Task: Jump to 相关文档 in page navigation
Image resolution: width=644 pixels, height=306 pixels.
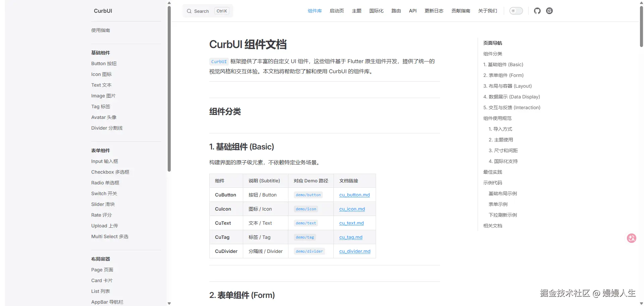Action: coord(493,226)
